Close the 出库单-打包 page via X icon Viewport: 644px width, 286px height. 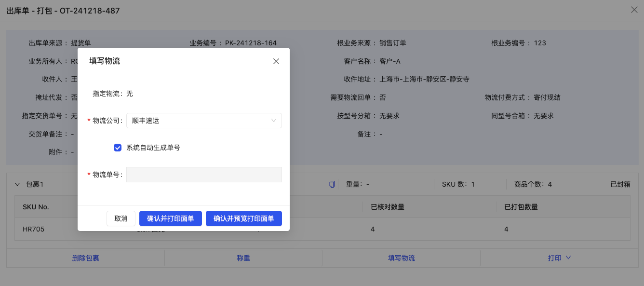coord(634,10)
